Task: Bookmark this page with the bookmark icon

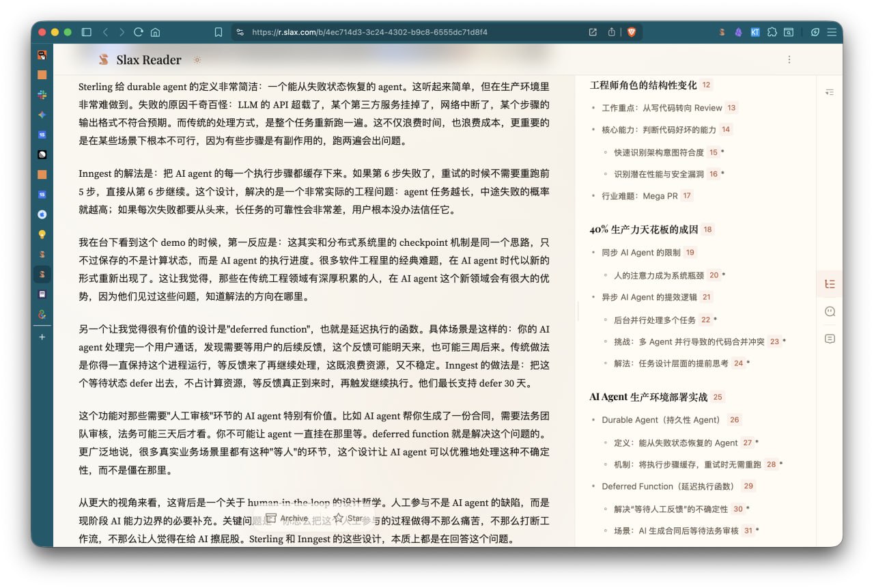Action: [x=218, y=32]
